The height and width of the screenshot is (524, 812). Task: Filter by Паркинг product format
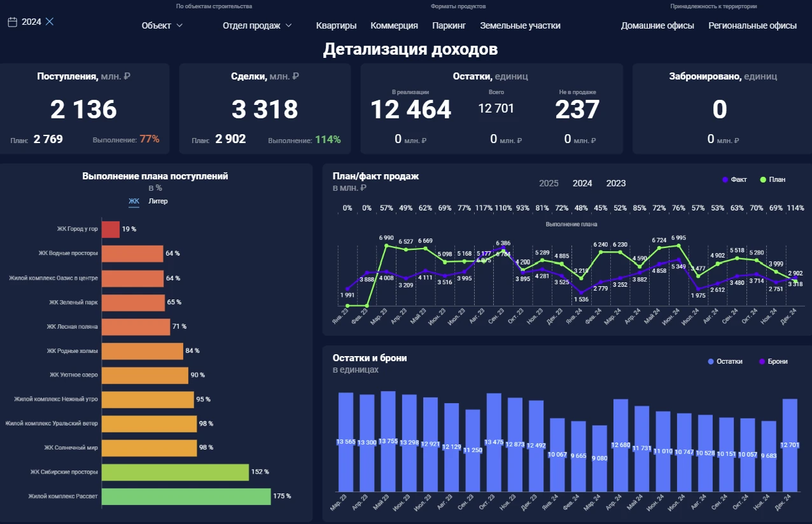[449, 25]
